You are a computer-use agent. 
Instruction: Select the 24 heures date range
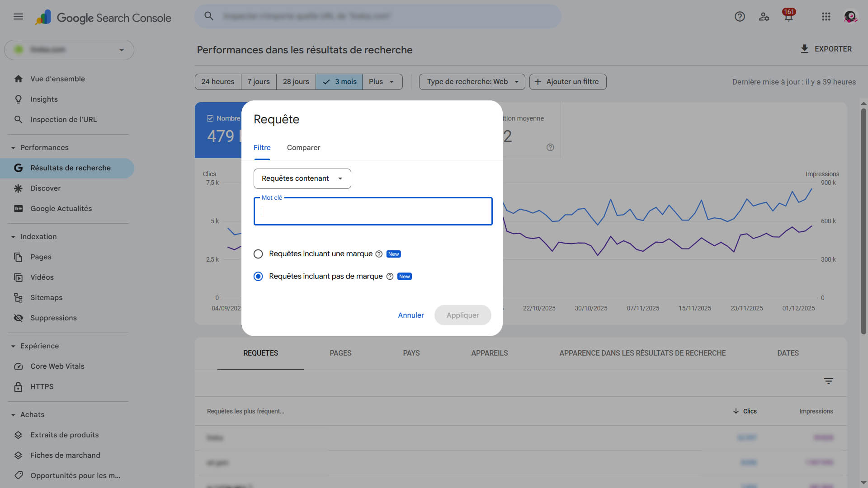[x=218, y=82]
